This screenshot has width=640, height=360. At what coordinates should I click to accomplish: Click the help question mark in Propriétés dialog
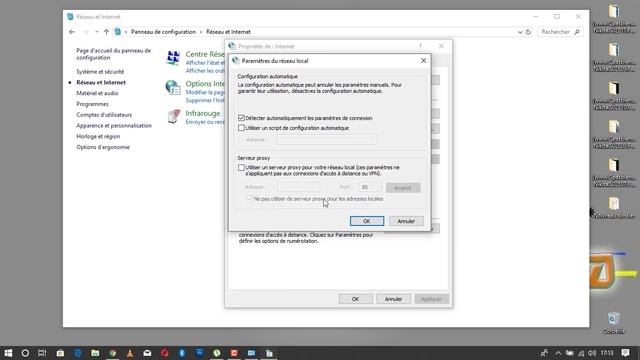point(420,46)
